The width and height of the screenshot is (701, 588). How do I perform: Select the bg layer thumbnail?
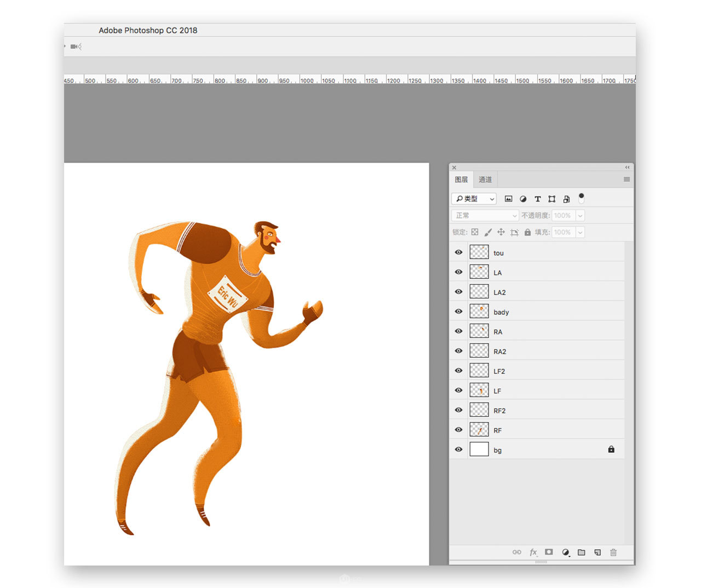pyautogui.click(x=479, y=449)
